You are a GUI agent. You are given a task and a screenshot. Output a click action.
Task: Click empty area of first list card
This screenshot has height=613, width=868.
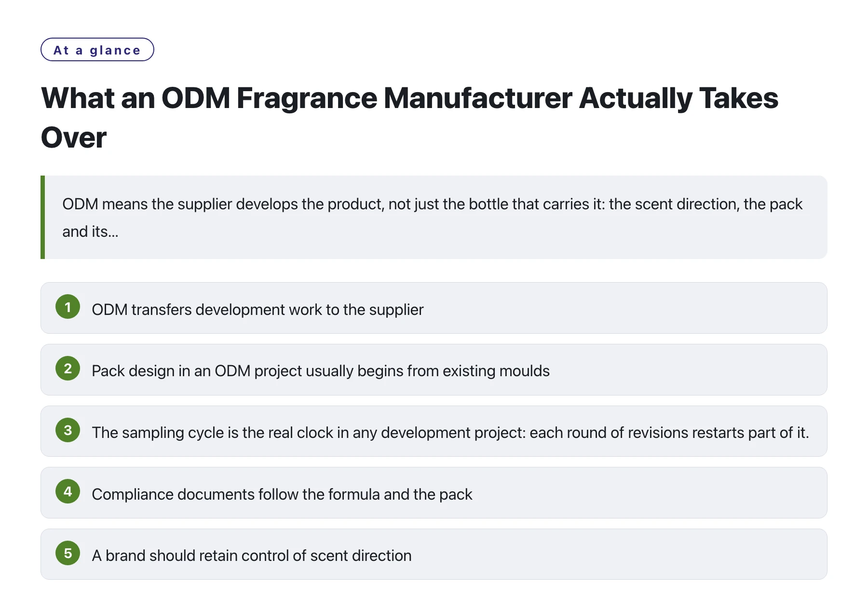point(627,308)
